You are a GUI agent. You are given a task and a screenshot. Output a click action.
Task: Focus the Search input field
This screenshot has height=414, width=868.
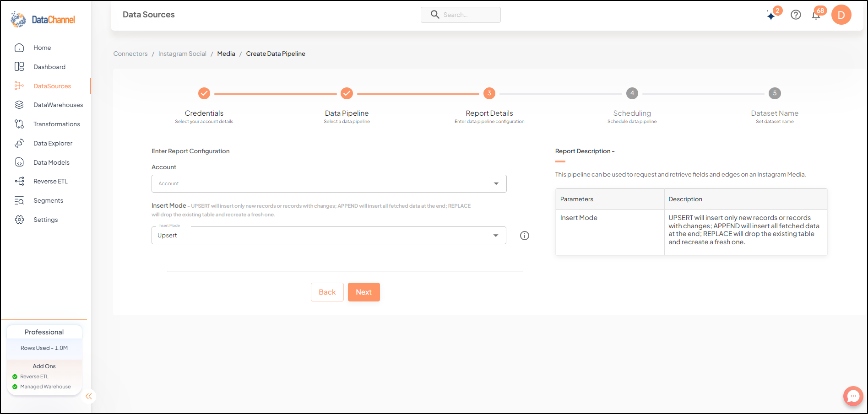coord(461,15)
